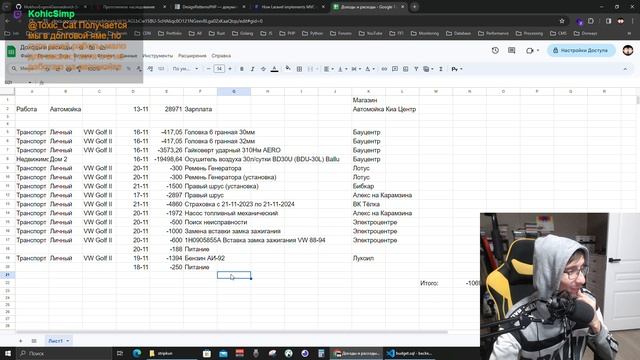
Task: Open Microsoft Edge from the taskbar
Action: pos(137,353)
